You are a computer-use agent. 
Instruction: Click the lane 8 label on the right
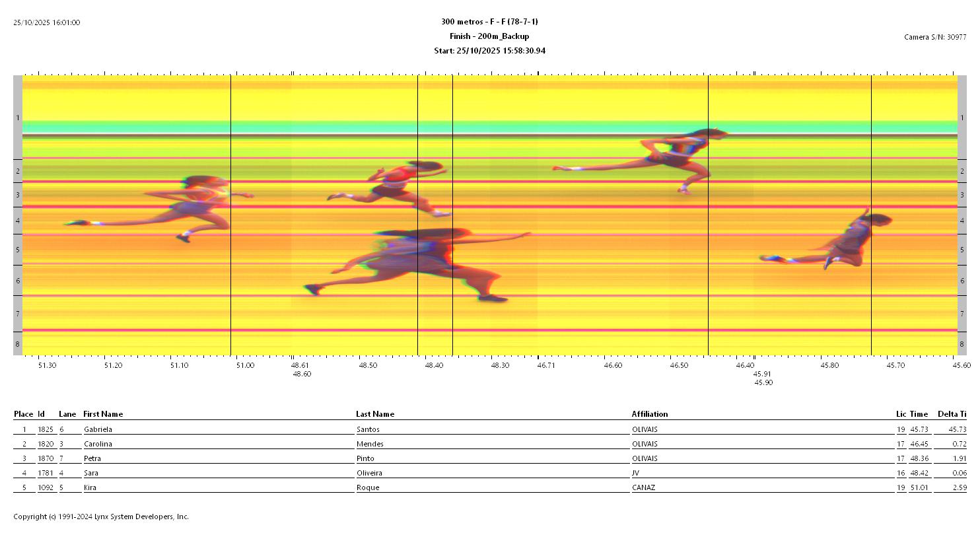[x=962, y=344]
